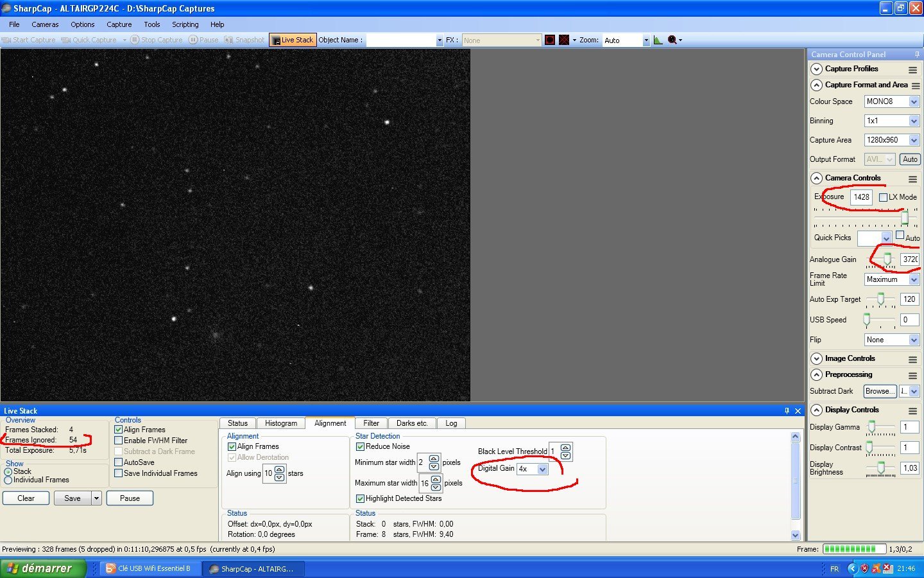Click the Live Stack toolbar button
The height and width of the screenshot is (578, 924).
[293, 40]
